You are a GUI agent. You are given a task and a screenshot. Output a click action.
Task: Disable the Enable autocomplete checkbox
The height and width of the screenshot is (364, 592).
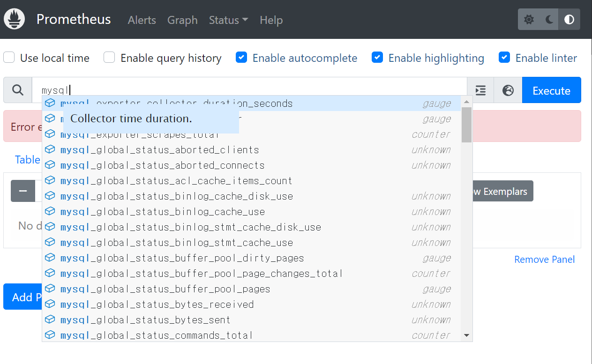coord(241,58)
